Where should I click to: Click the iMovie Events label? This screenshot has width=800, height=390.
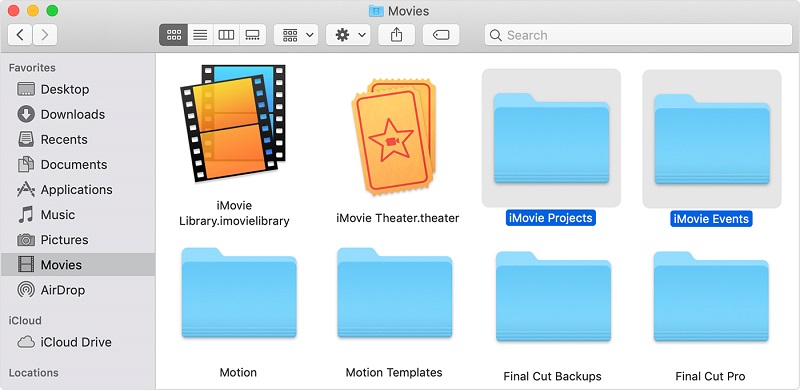(711, 219)
